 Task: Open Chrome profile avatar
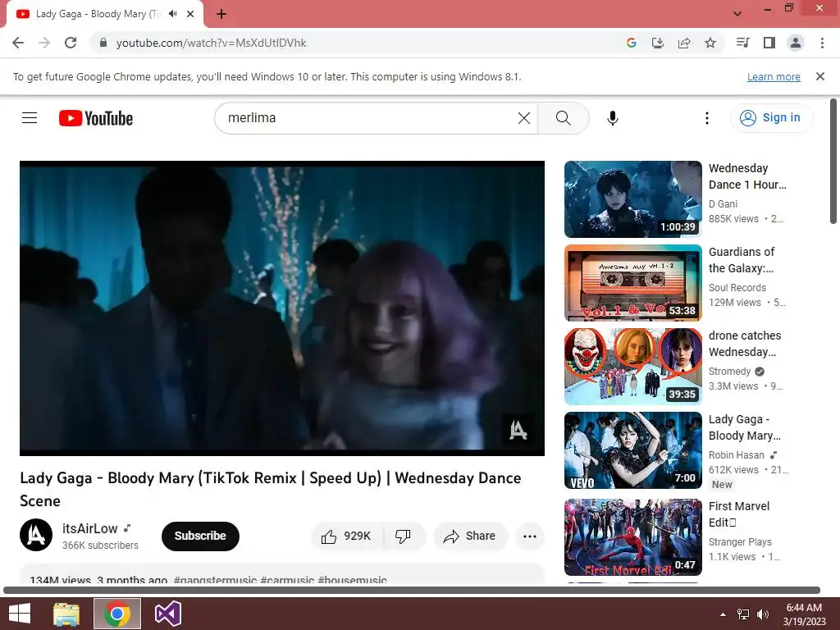(x=796, y=43)
